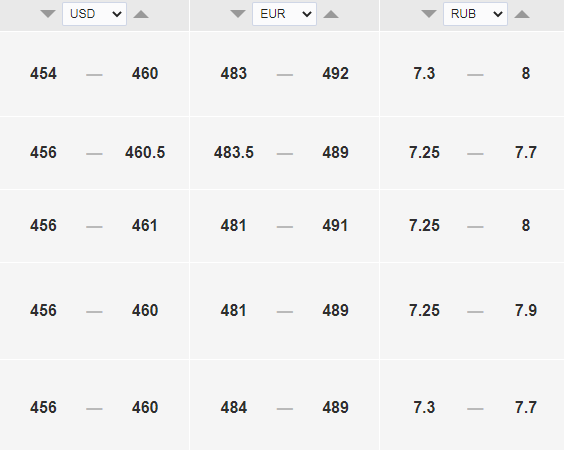Select the 460.5 USD sell rate
564x450 pixels.
point(145,153)
